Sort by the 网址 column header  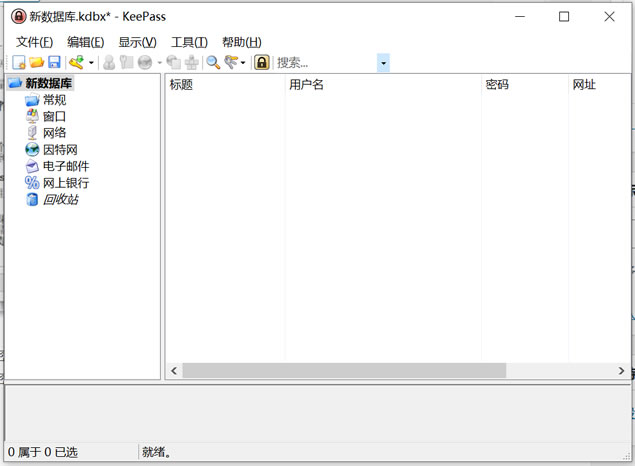tap(599, 85)
